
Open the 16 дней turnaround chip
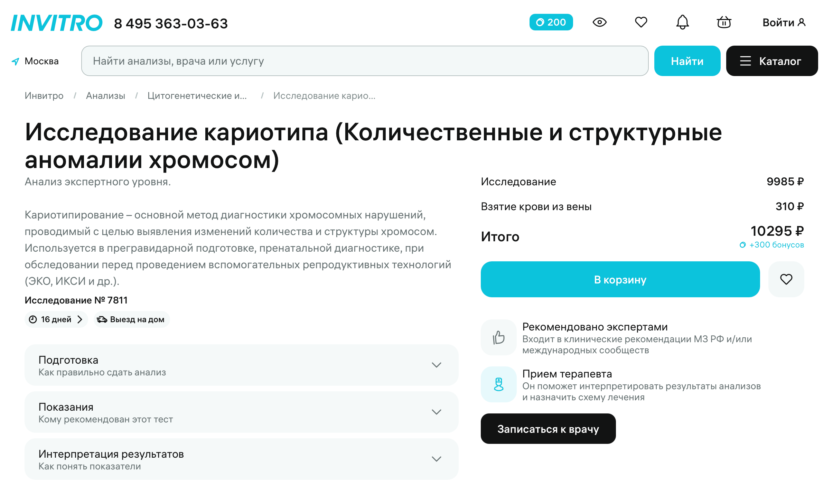coord(56,319)
